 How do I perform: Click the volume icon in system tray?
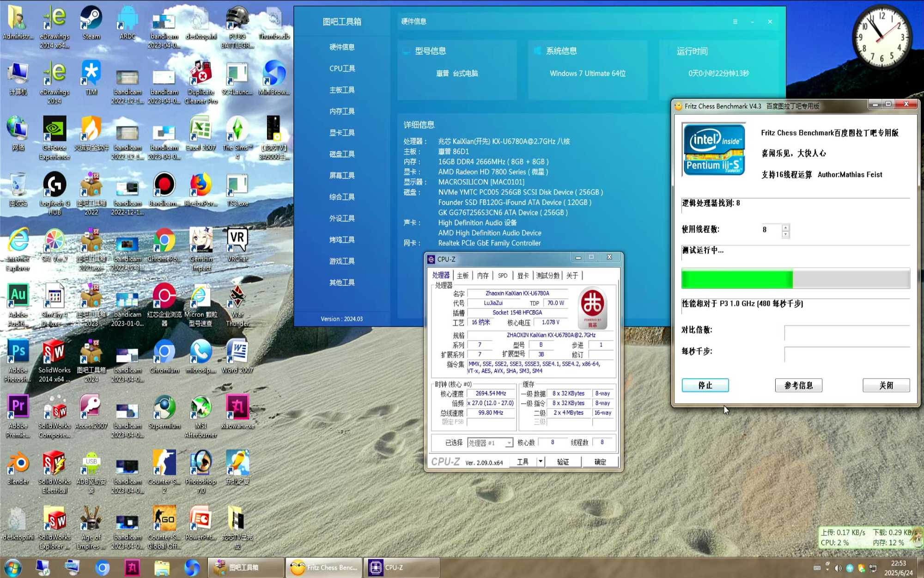click(x=838, y=568)
